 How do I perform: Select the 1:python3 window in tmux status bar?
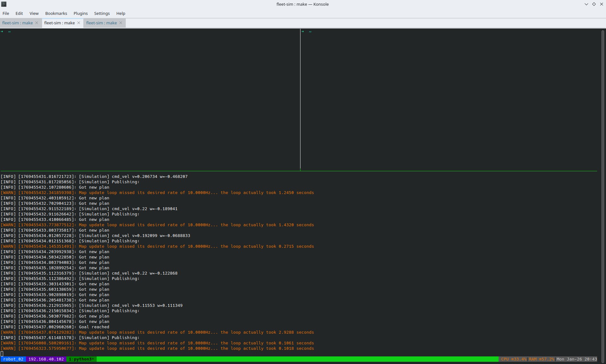coord(81,359)
